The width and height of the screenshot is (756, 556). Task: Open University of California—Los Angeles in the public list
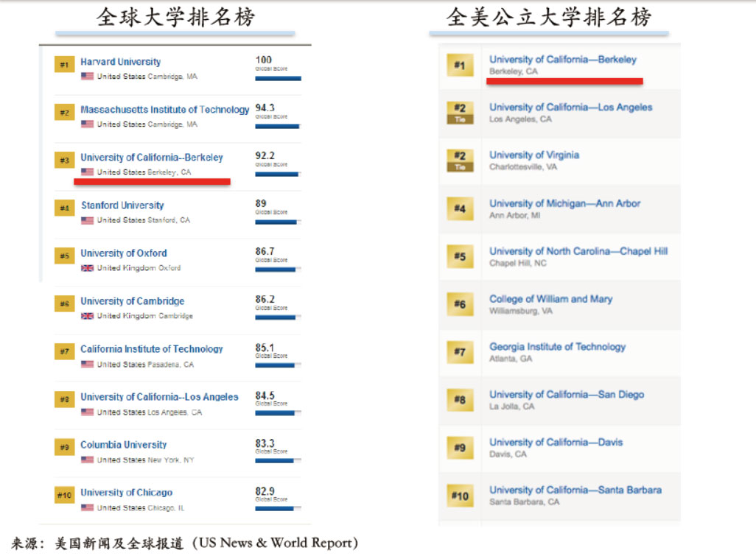coord(571,107)
